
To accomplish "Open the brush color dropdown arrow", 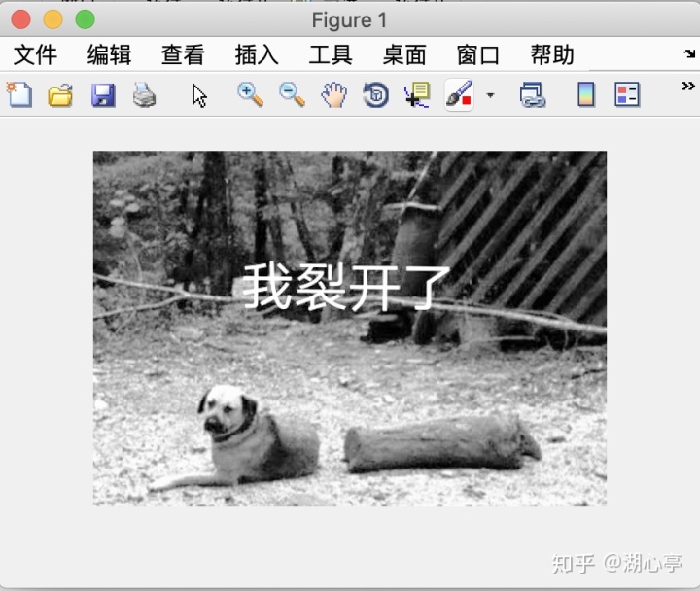I will [490, 95].
